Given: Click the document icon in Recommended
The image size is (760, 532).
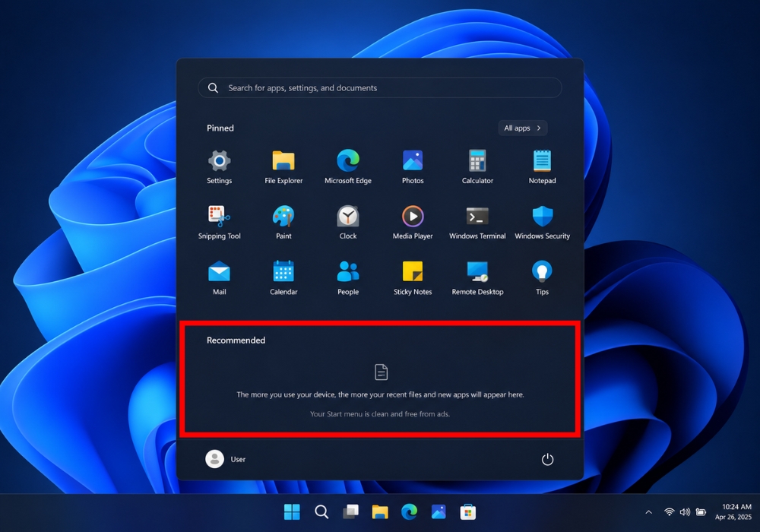Looking at the screenshot, I should [381, 372].
